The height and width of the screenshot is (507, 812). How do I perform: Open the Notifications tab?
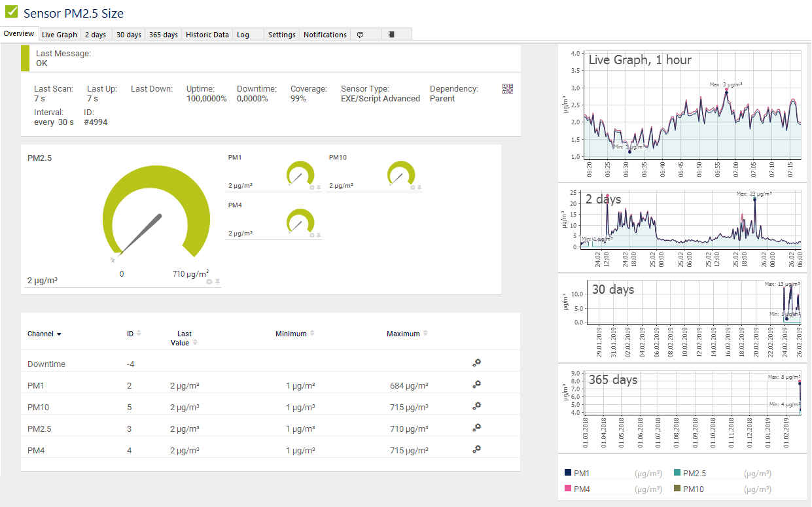point(325,35)
